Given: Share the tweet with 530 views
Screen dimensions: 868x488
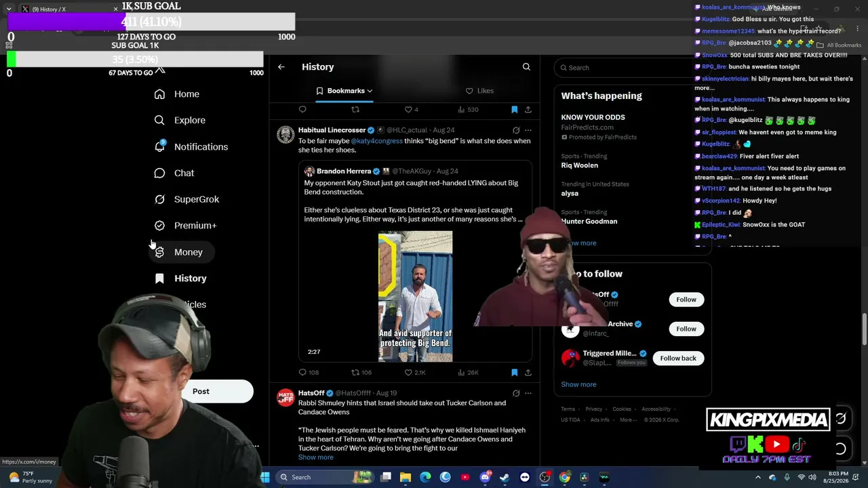Looking at the screenshot, I should (x=528, y=109).
